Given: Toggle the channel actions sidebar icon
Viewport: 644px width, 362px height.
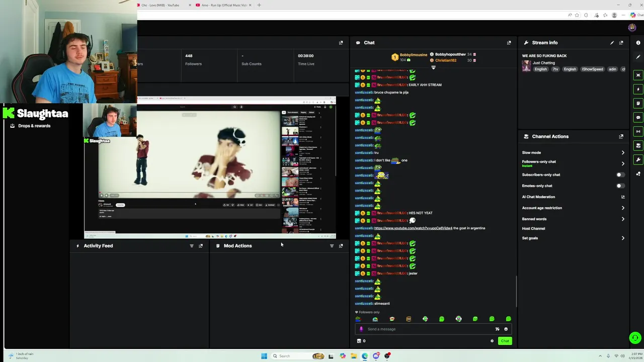Looking at the screenshot, I should [x=638, y=145].
